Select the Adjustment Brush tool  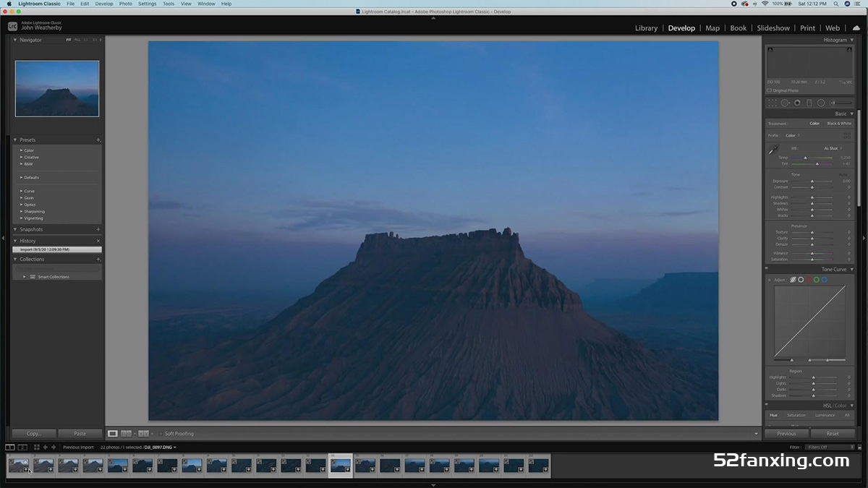tap(841, 103)
